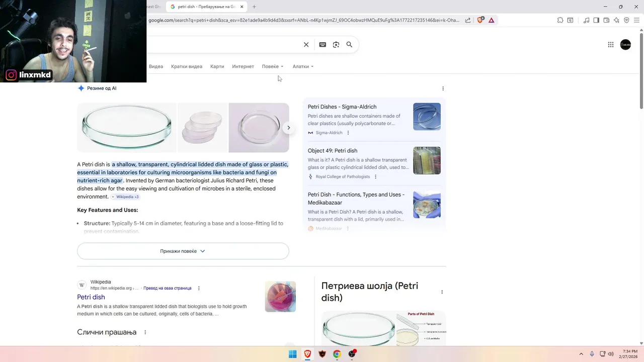Open the volume control in the system tray
The width and height of the screenshot is (644, 362).
point(611,354)
